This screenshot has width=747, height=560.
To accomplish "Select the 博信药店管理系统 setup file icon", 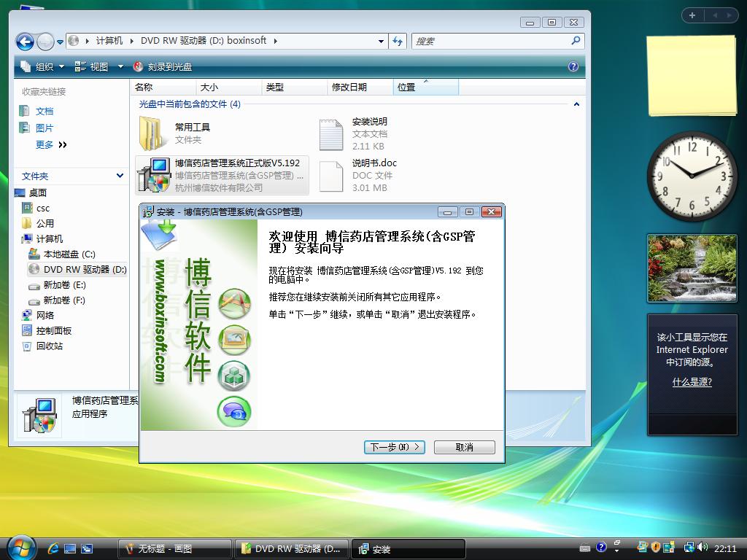I will 154,176.
